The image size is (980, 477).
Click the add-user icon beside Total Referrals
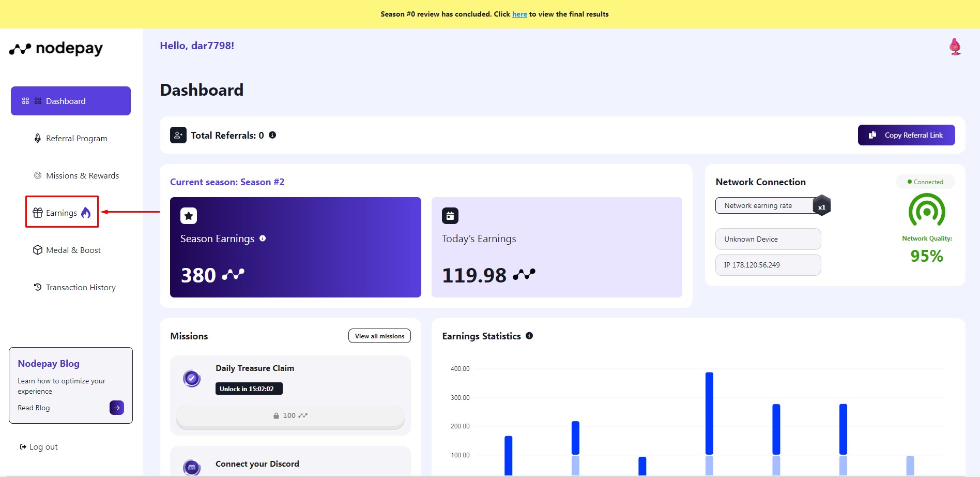click(x=178, y=135)
